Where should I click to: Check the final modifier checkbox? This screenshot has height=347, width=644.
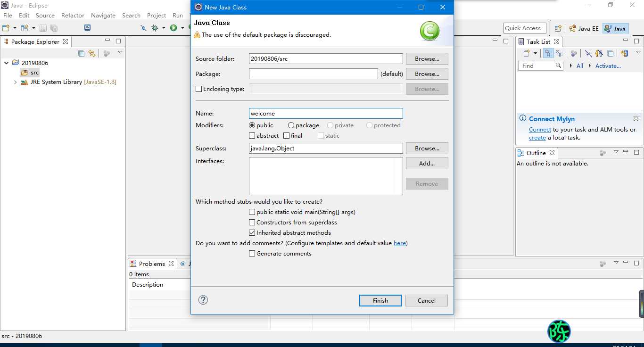[287, 136]
